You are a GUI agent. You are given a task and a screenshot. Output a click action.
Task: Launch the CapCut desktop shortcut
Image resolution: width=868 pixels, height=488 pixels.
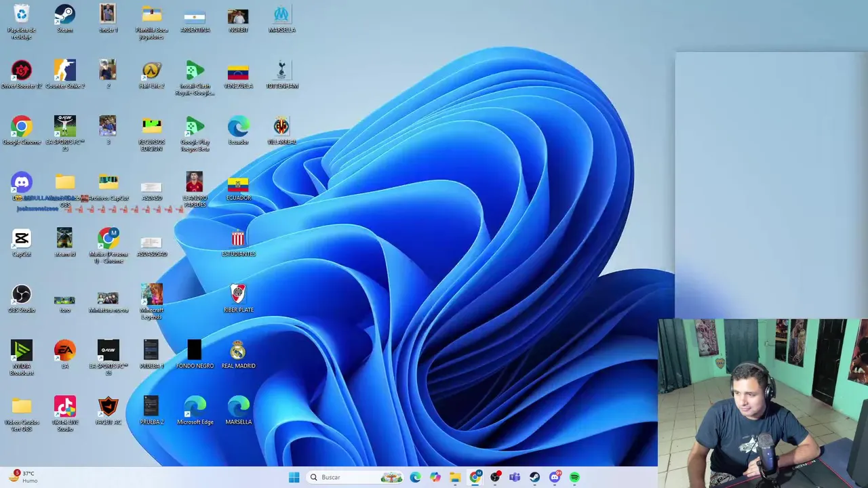coord(22,243)
